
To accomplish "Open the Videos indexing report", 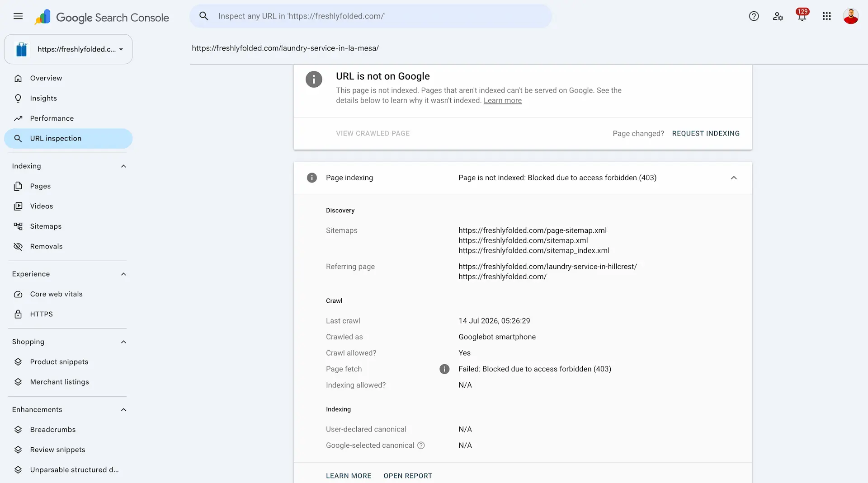I will (68, 206).
